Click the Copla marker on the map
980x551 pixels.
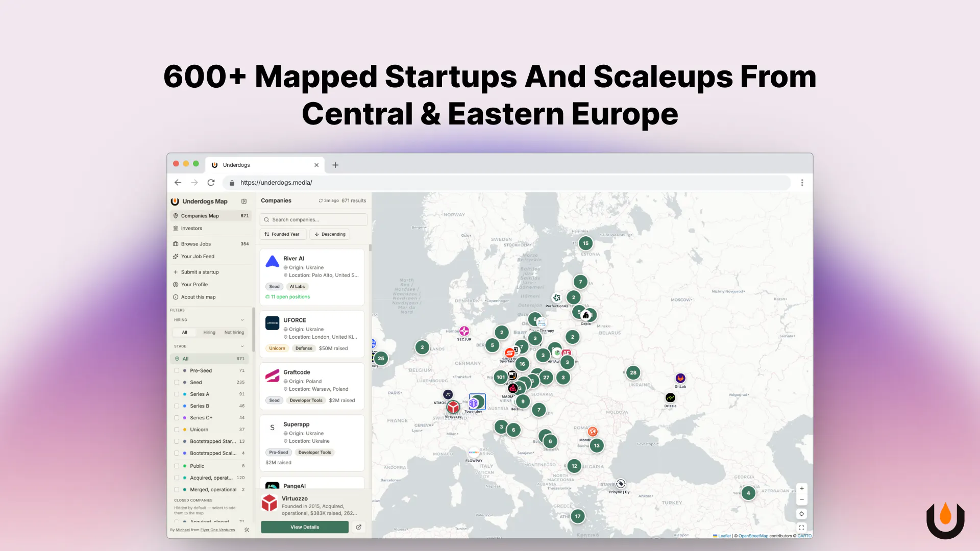(x=586, y=315)
